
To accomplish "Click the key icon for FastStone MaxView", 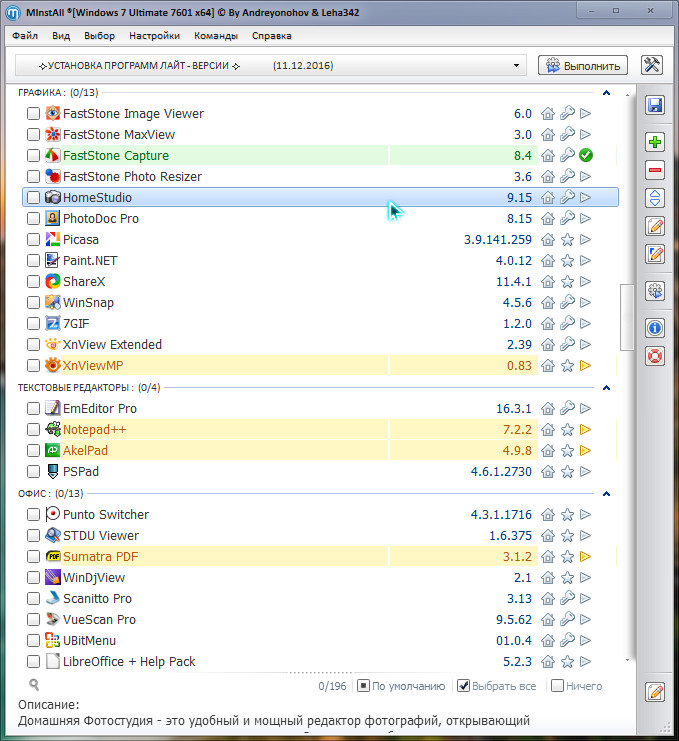I will click(x=567, y=134).
